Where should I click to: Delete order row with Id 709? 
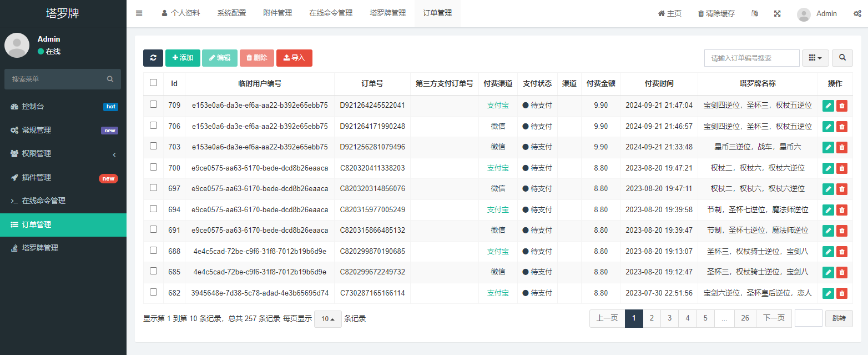click(842, 106)
